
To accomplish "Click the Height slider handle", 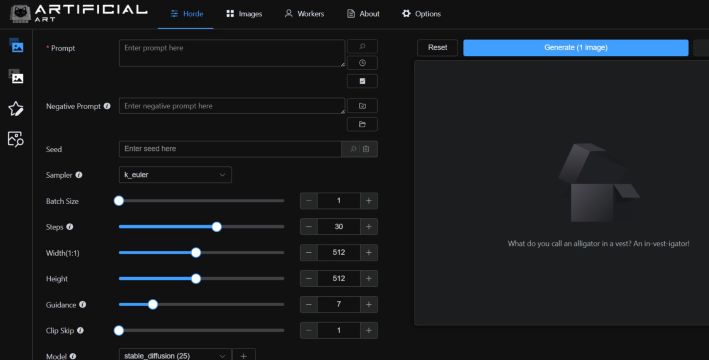I will point(196,279).
